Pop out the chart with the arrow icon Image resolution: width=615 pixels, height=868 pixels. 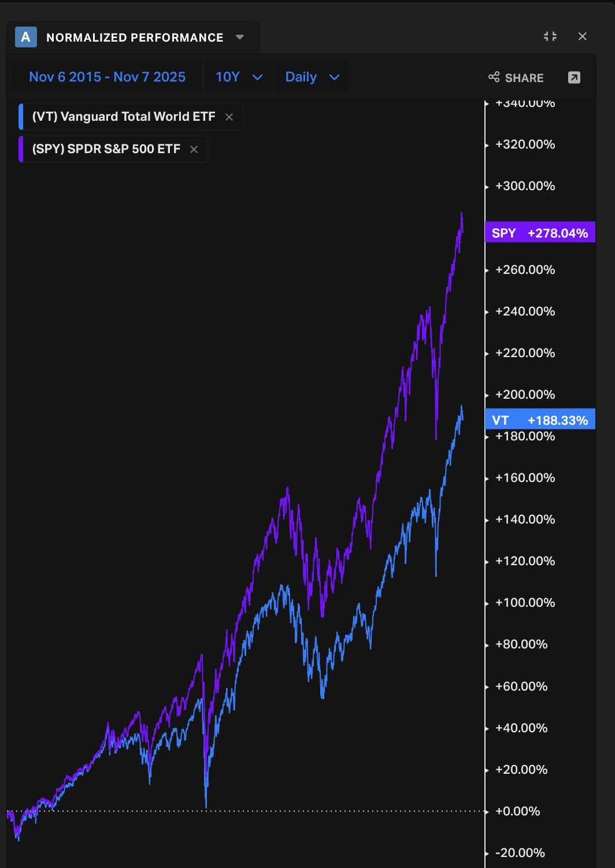pyautogui.click(x=574, y=77)
